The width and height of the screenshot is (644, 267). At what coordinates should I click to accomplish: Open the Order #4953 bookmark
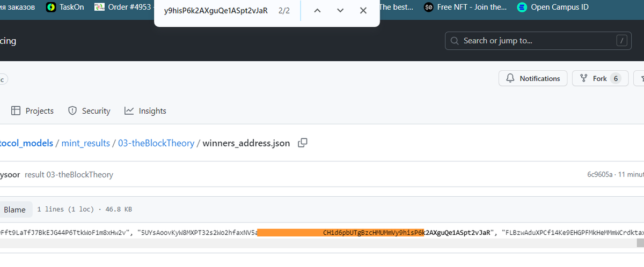[x=123, y=7]
